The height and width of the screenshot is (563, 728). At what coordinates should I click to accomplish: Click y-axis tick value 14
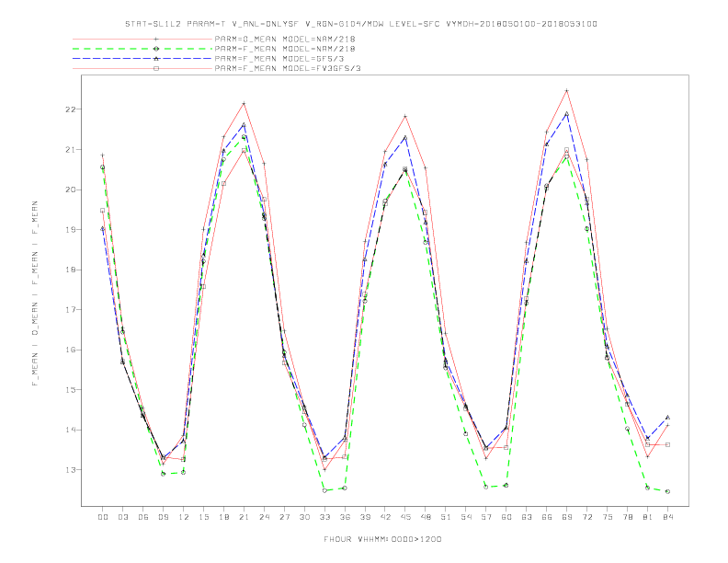pyautogui.click(x=71, y=430)
